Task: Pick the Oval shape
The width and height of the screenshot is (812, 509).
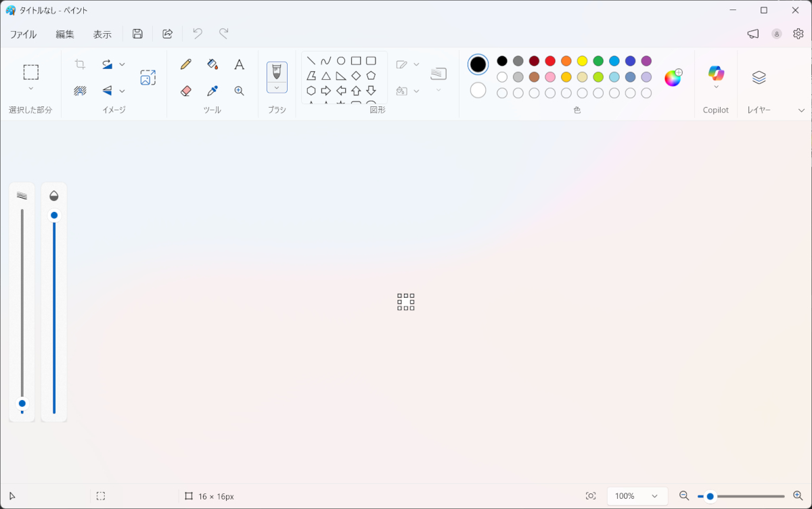Action: [x=341, y=61]
